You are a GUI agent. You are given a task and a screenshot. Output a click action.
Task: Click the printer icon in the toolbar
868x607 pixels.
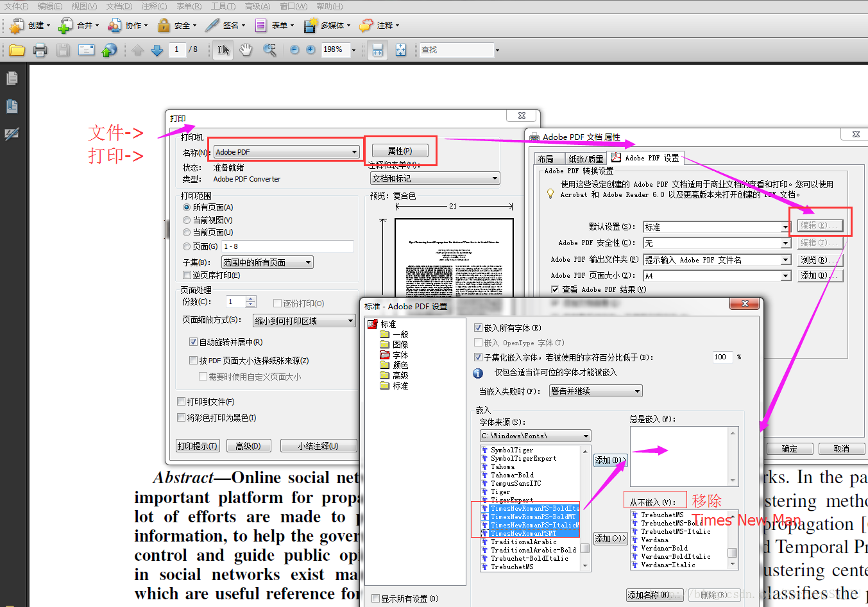(40, 50)
